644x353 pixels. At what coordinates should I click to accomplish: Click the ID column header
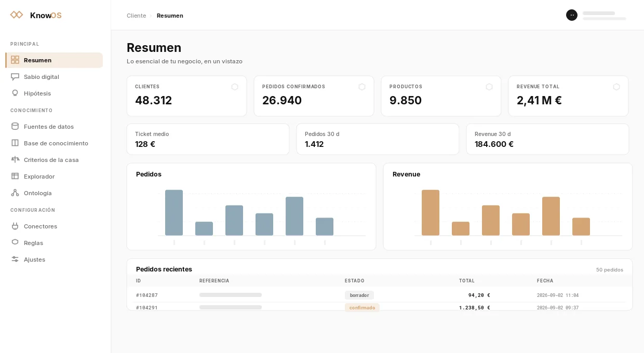point(138,281)
